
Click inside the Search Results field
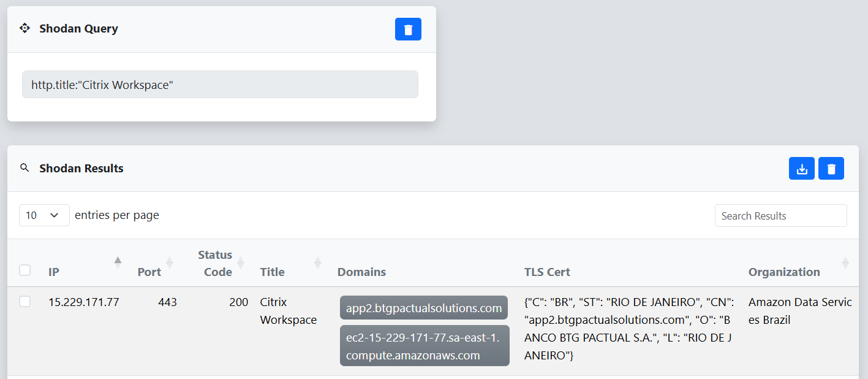[x=780, y=215]
